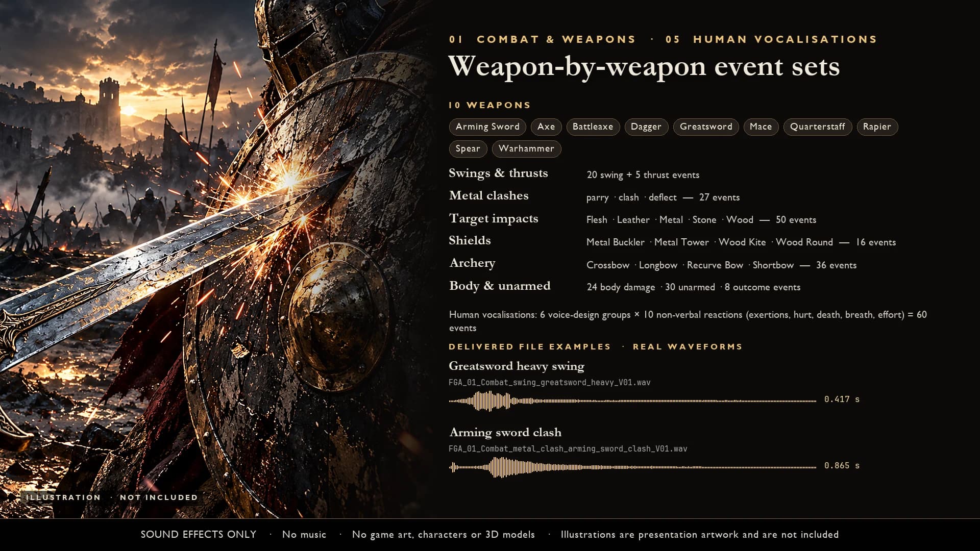Image resolution: width=980 pixels, height=551 pixels.
Task: Click the '36 events' archery count
Action: pyautogui.click(x=836, y=265)
